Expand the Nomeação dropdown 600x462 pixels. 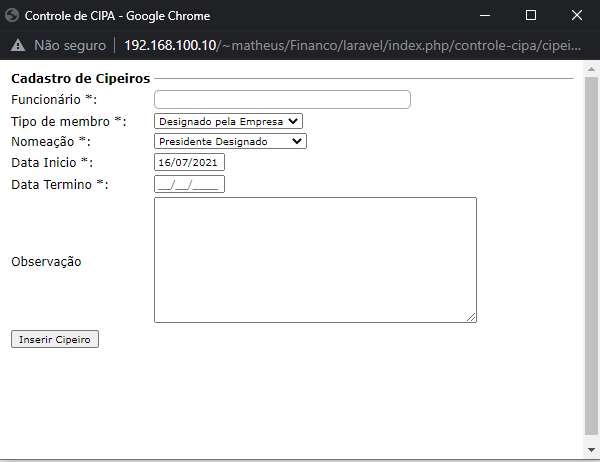click(x=230, y=142)
